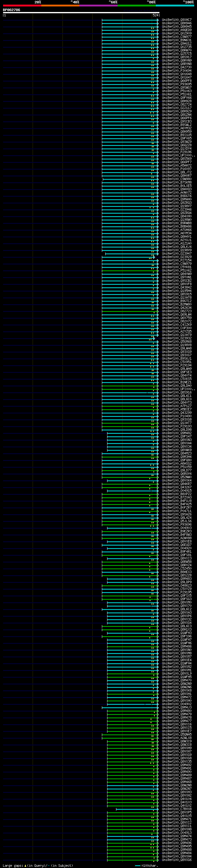Image resolution: width=197 pixels, height=868 pixels.
Task: Click hit label UniRef100_A7P1Z7
Action: pyautogui.click(x=177, y=406)
